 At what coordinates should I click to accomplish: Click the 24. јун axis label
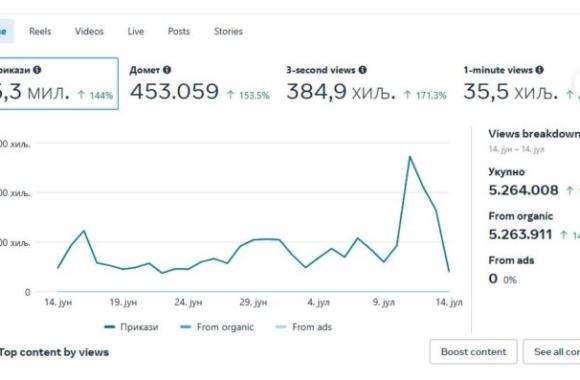pos(188,302)
